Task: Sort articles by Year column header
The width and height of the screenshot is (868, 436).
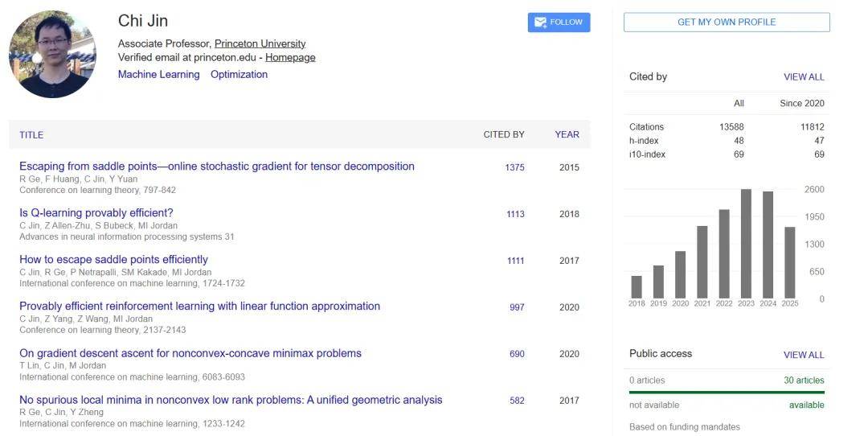Action: 567,134
